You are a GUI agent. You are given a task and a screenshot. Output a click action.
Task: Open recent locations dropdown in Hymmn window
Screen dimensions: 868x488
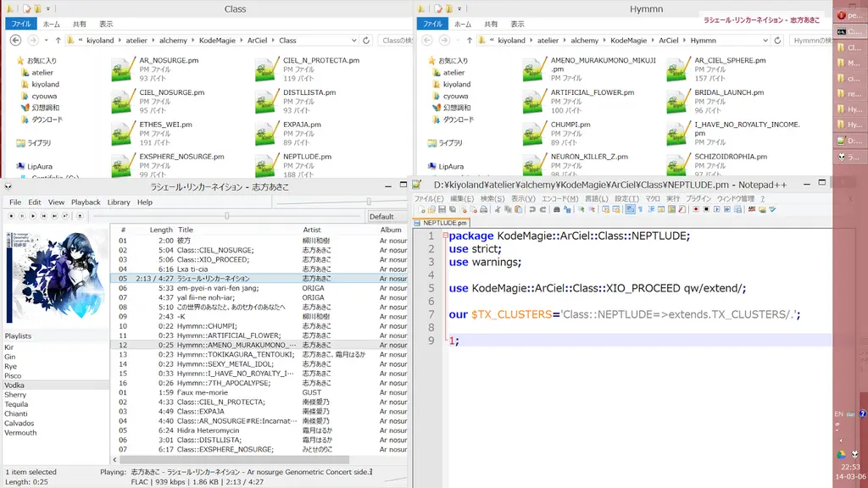point(457,41)
